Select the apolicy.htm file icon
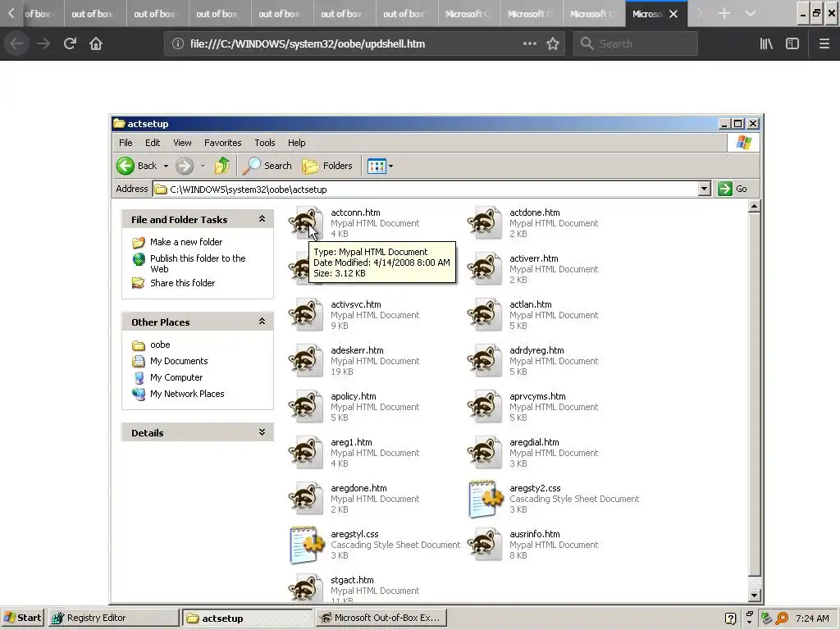840x630 pixels. click(x=306, y=407)
